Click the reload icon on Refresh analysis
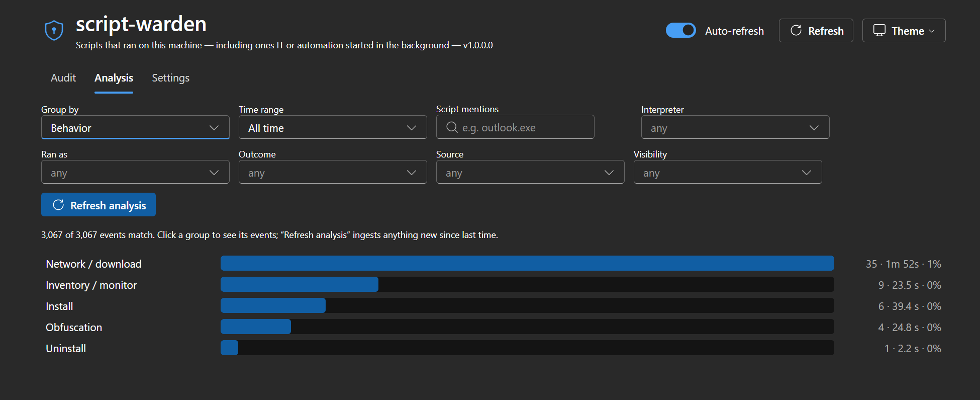The image size is (980, 400). (x=58, y=205)
